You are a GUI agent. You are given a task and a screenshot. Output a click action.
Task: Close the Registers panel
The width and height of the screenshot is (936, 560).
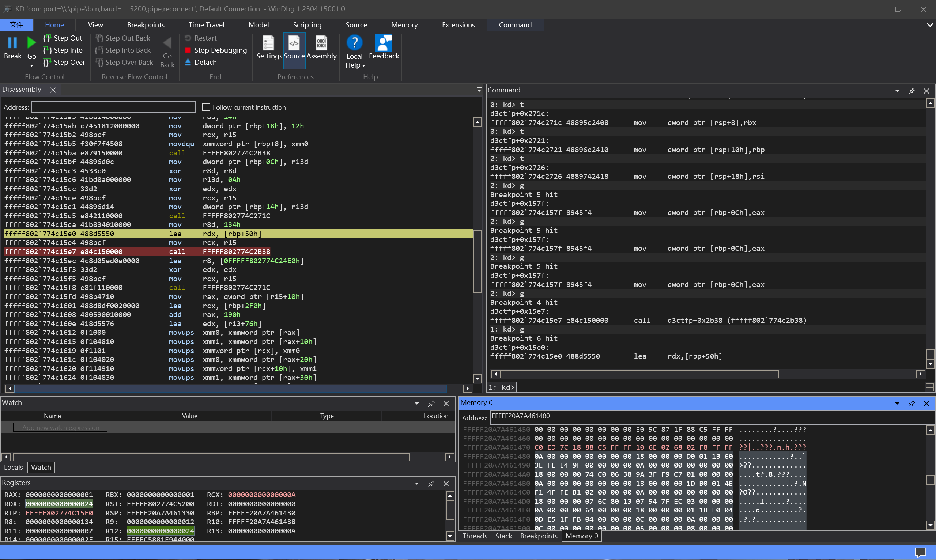446,484
